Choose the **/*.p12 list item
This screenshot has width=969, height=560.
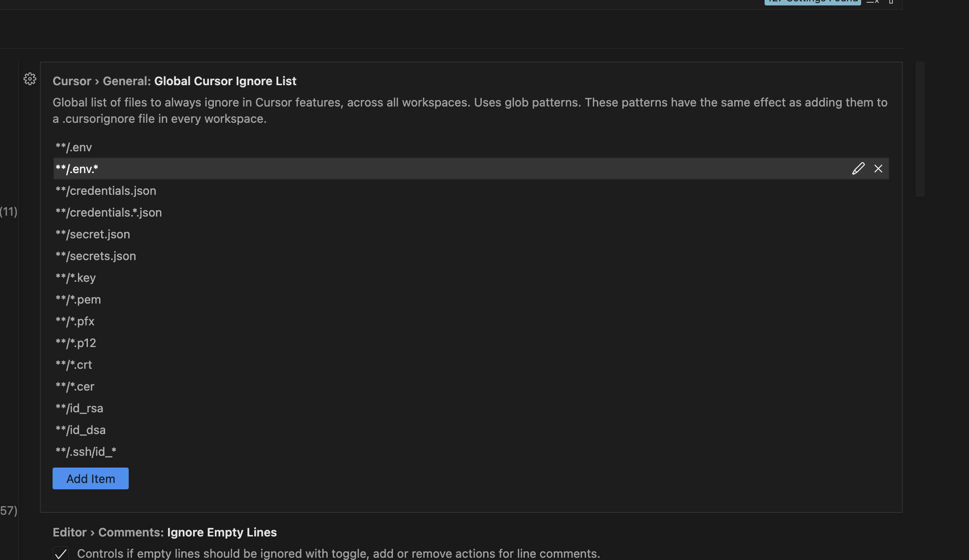[76, 343]
